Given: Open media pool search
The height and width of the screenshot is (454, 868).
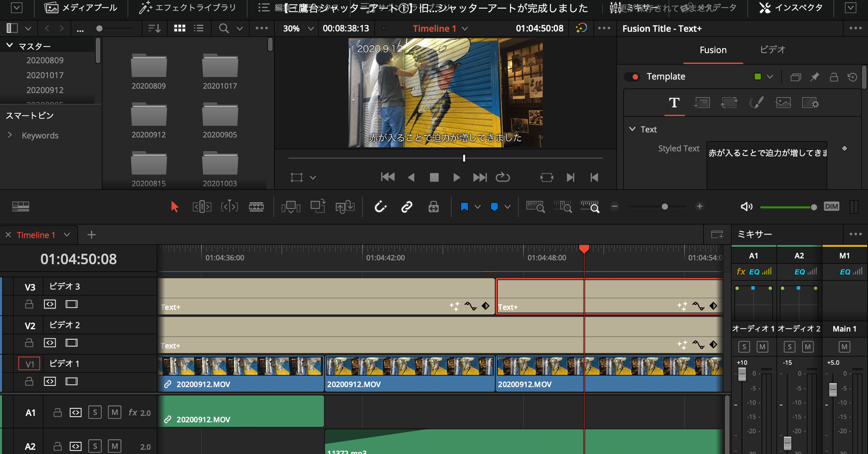Looking at the screenshot, I should tap(223, 28).
